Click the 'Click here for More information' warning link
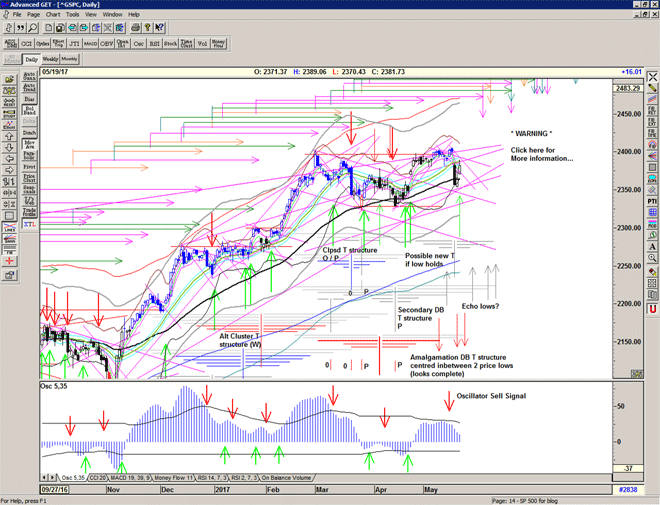This screenshot has height=505, width=660. [542, 154]
